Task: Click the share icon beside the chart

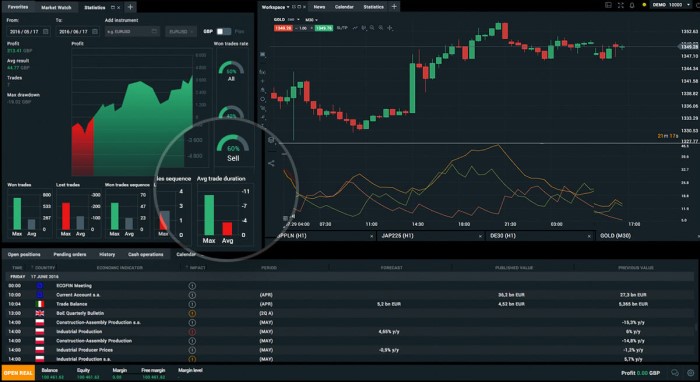Action: (271, 163)
